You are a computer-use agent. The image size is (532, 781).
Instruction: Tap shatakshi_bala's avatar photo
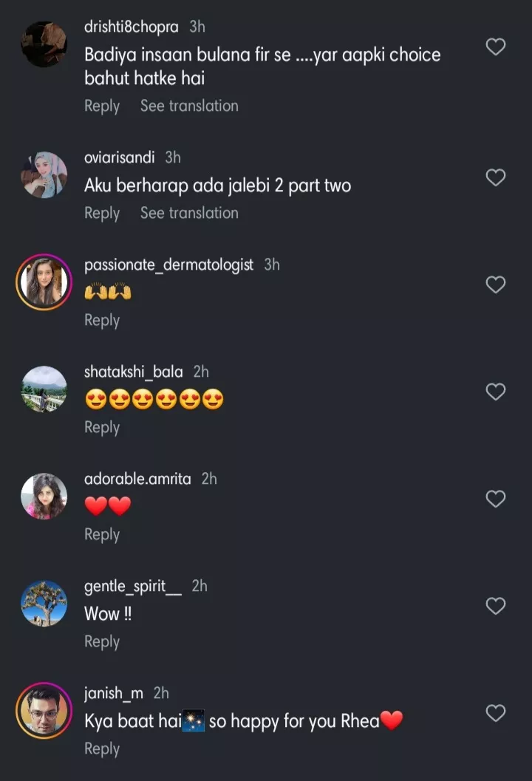click(x=44, y=389)
